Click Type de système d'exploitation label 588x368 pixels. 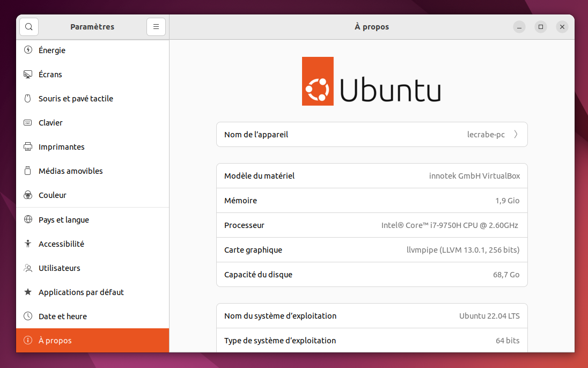point(280,340)
